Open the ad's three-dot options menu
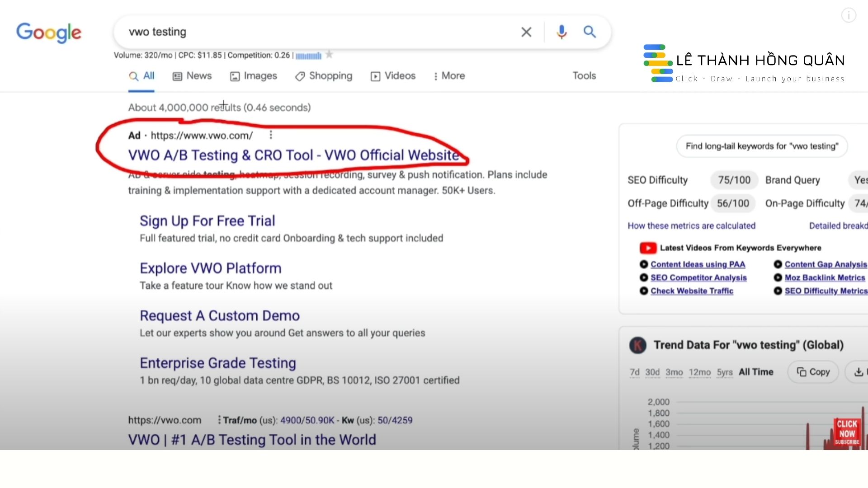The image size is (868, 488). click(x=271, y=135)
